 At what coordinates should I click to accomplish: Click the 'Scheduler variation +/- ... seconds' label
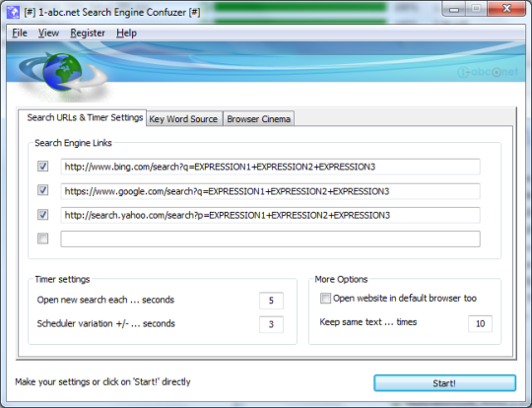[x=105, y=323]
